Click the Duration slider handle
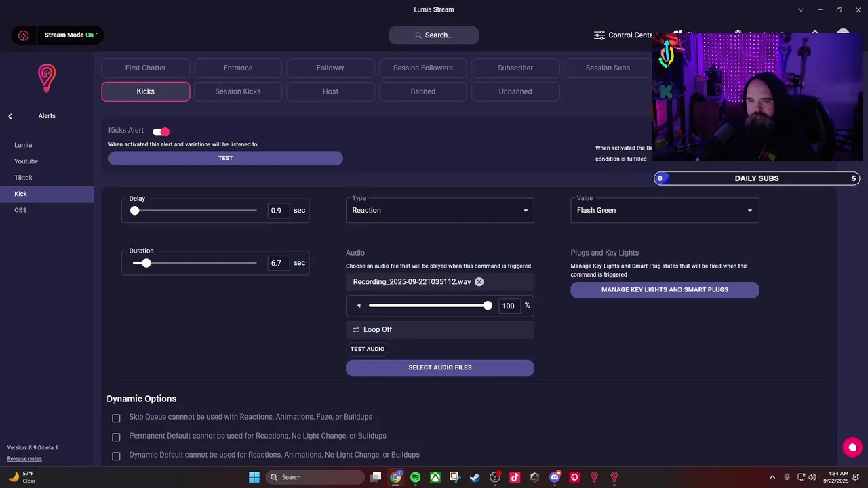Image resolution: width=868 pixels, height=488 pixels. [146, 263]
